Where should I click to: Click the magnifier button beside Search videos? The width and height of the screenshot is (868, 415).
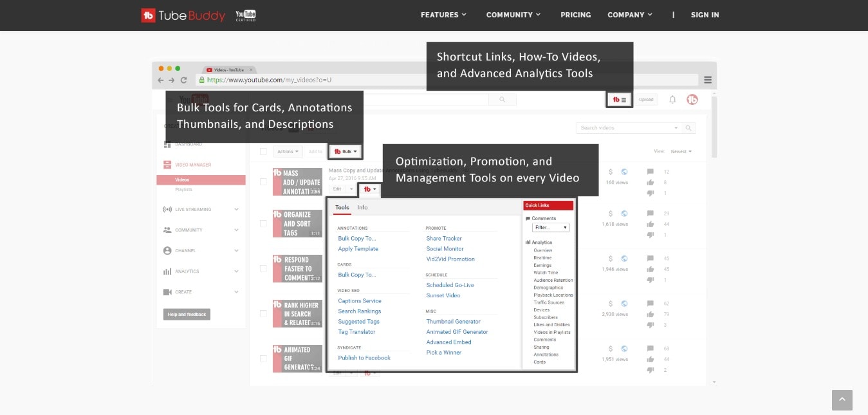click(690, 128)
